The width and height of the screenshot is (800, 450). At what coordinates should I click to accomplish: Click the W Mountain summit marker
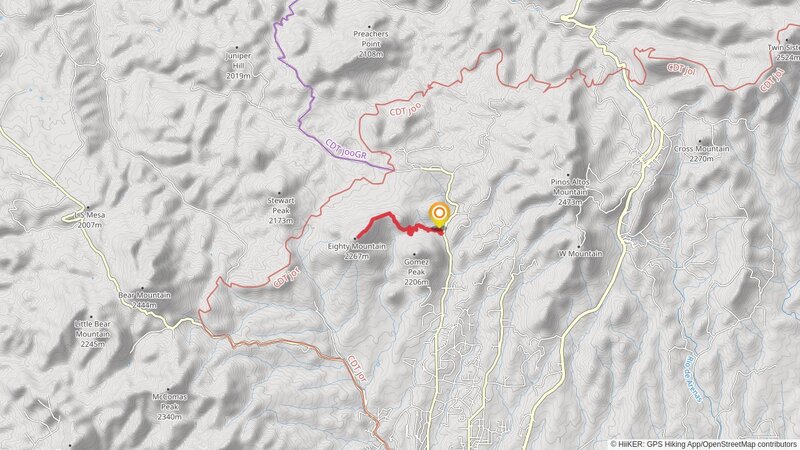click(579, 246)
